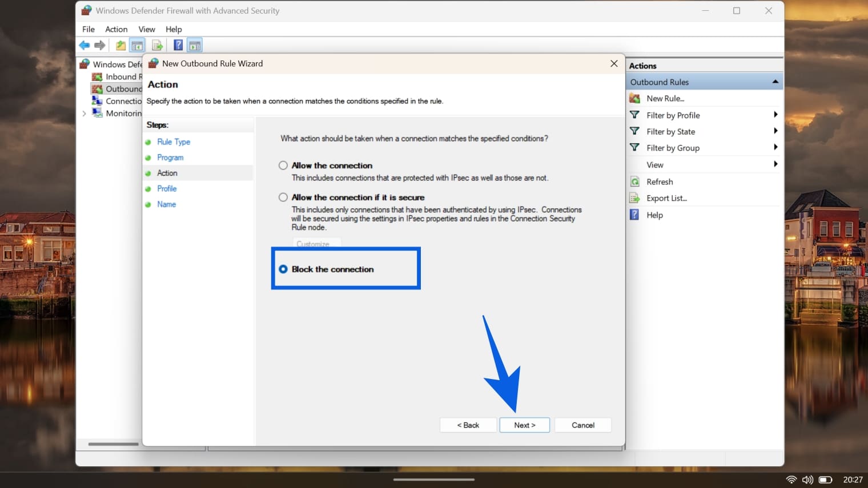Click the Back arrow toolbar icon
Screen dimensions: 868x488
(x=85, y=45)
